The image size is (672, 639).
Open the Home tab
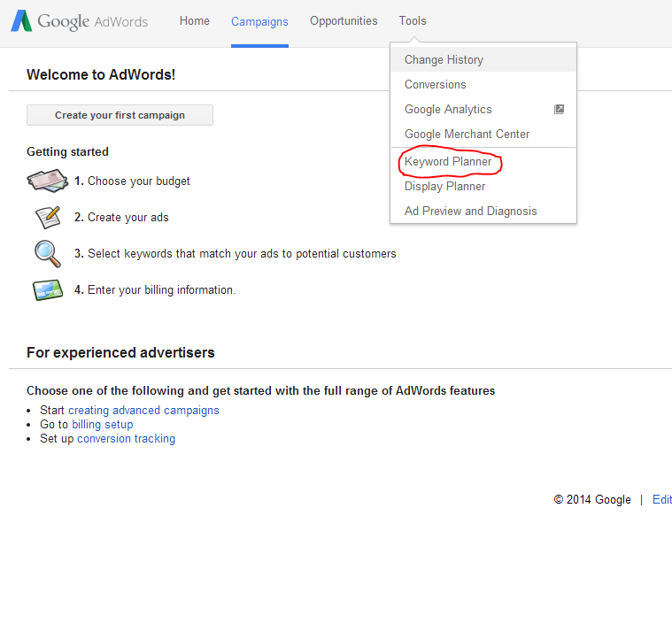(194, 21)
